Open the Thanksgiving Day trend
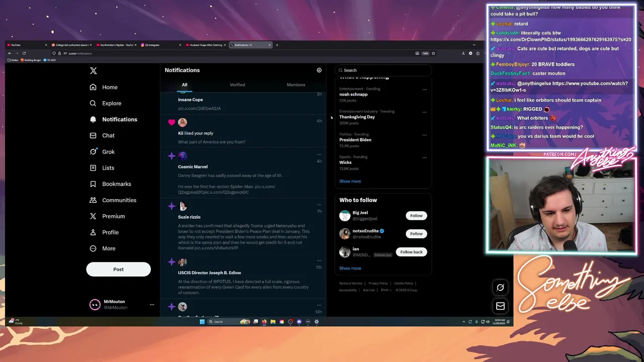644x362 pixels. 357,117
